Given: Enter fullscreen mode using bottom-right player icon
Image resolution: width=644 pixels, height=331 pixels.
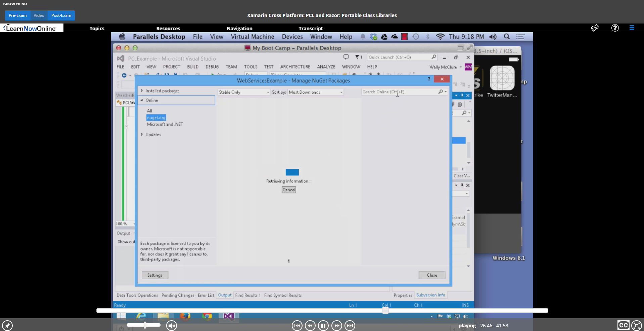Looking at the screenshot, I should coord(636,325).
